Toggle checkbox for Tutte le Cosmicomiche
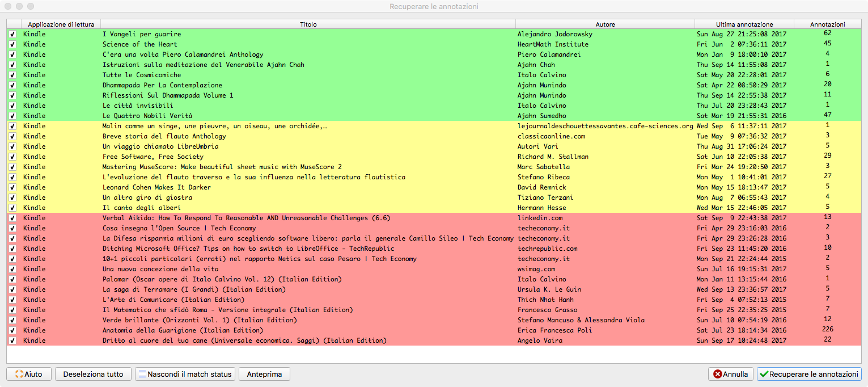The width and height of the screenshot is (868, 387). (x=12, y=75)
